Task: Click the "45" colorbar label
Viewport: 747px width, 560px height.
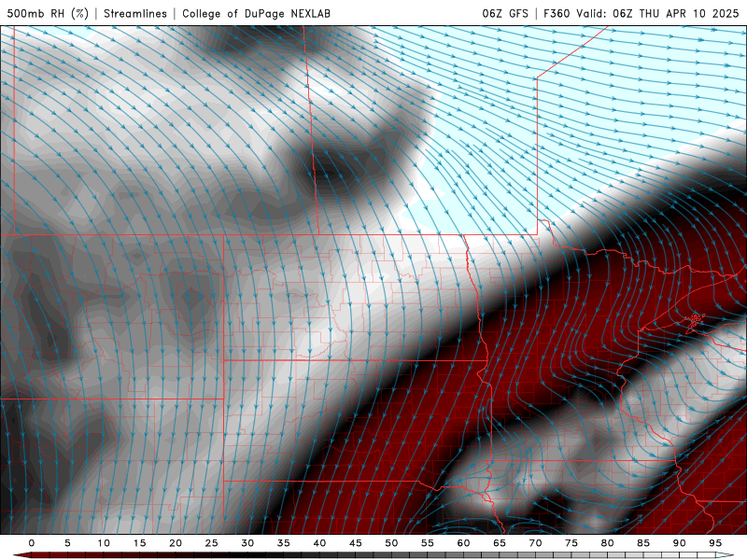Action: [356, 543]
